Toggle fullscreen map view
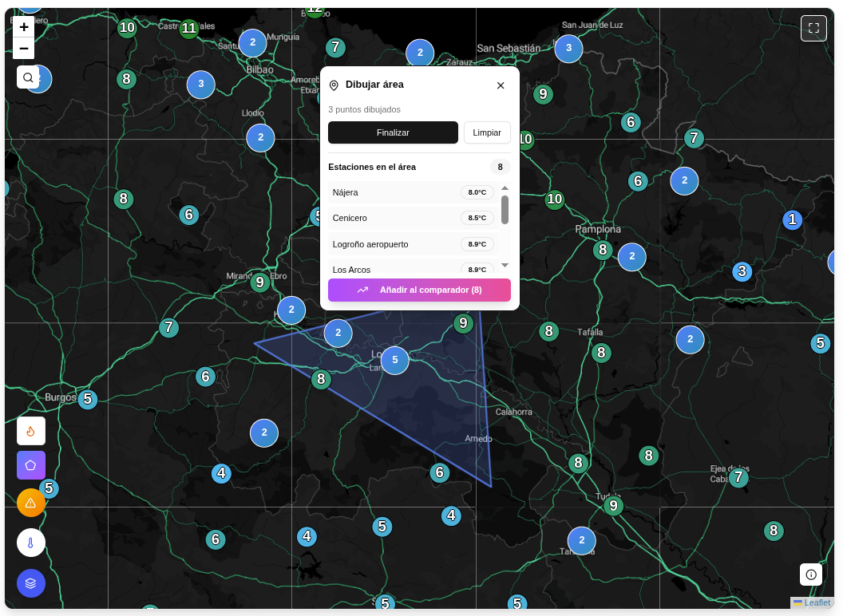The height and width of the screenshot is (616, 847). pos(813,28)
